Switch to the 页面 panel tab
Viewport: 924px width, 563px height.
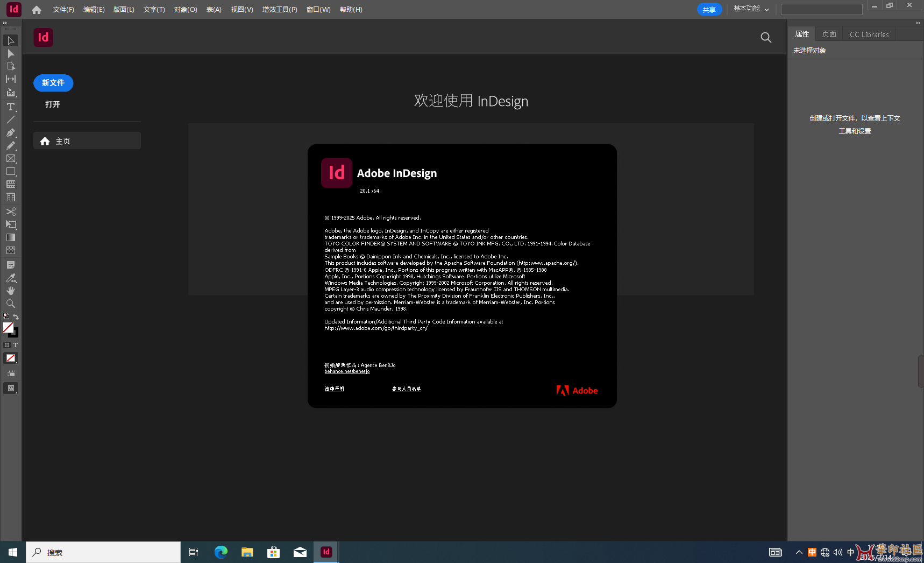829,34
